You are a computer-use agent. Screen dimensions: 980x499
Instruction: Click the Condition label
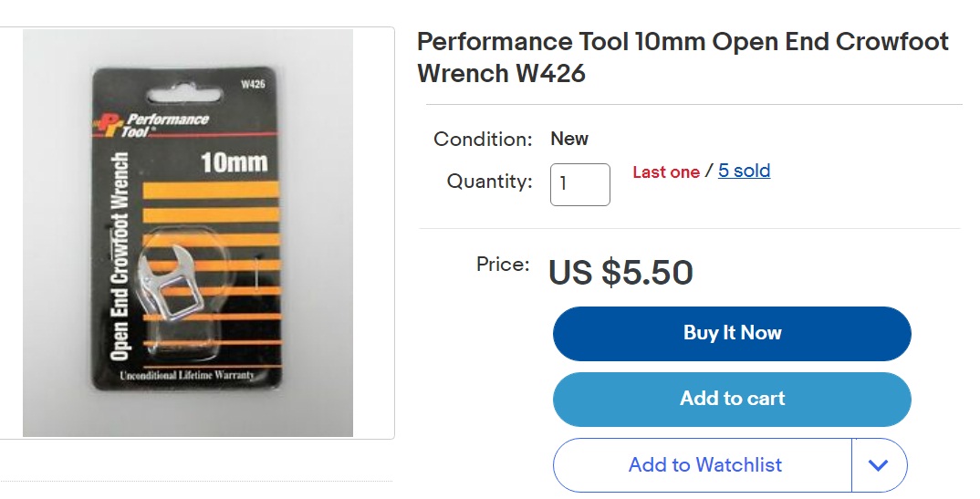(x=483, y=140)
